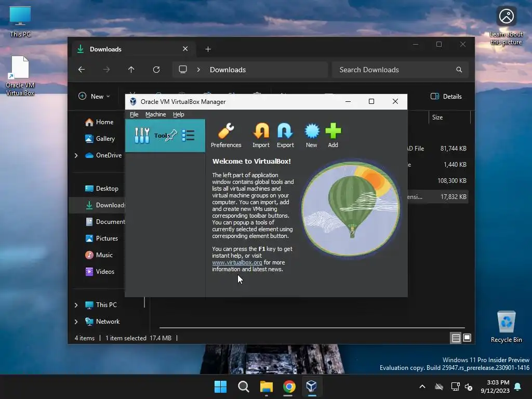Toggle the Details pane in Explorer
Viewport: 532px width, 399px height.
(446, 96)
